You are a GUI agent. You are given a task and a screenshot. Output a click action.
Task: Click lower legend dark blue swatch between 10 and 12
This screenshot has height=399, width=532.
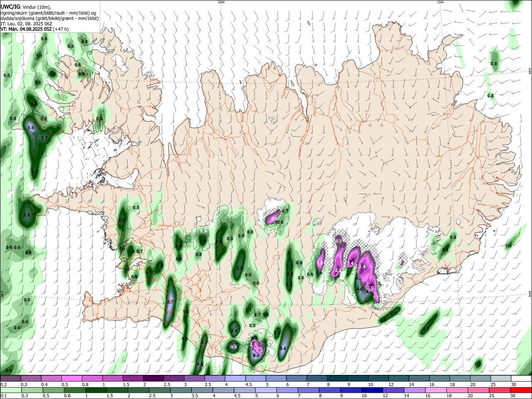coord(372,390)
